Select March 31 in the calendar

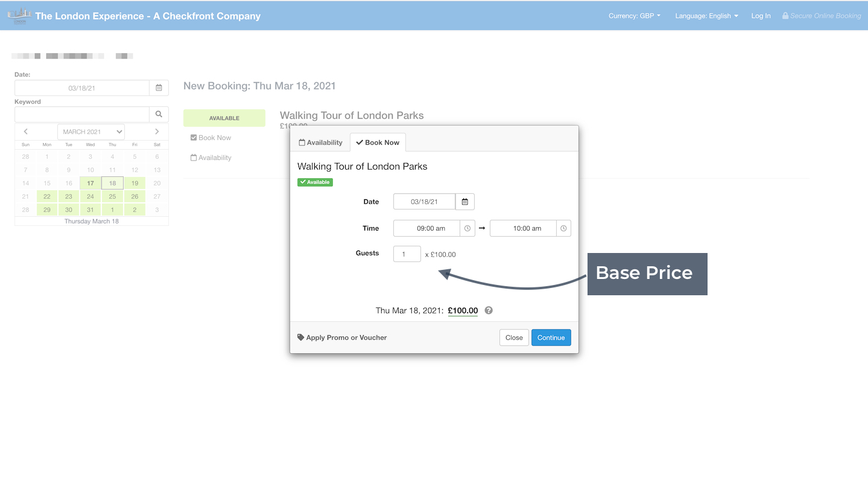(90, 210)
